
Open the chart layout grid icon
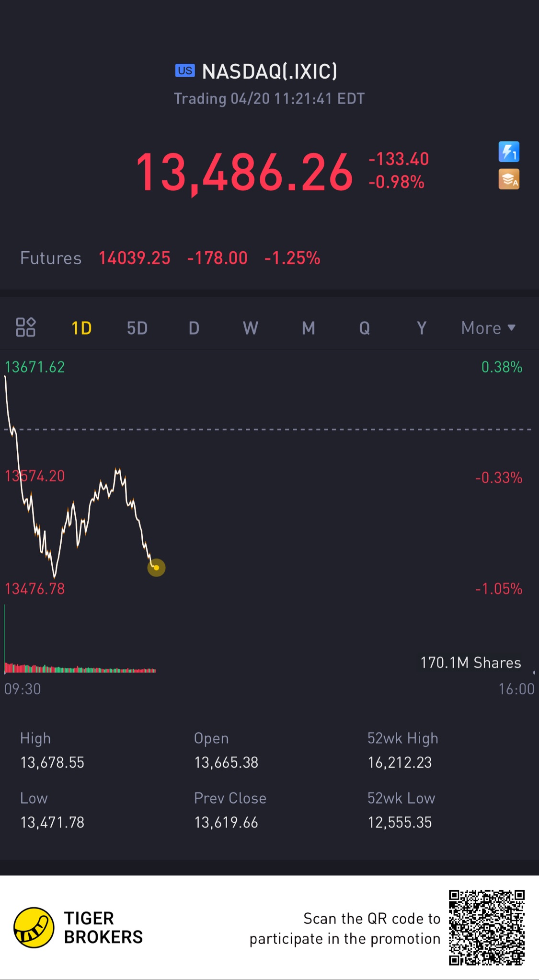pos(26,327)
